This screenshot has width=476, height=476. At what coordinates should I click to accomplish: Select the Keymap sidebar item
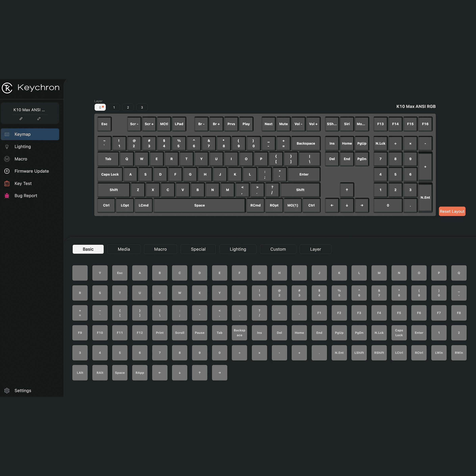(x=30, y=134)
